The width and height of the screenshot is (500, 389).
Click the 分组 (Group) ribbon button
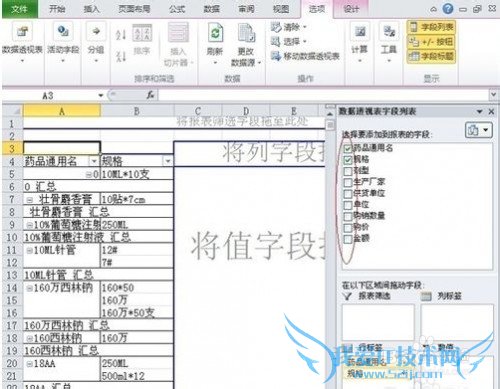[x=96, y=42]
